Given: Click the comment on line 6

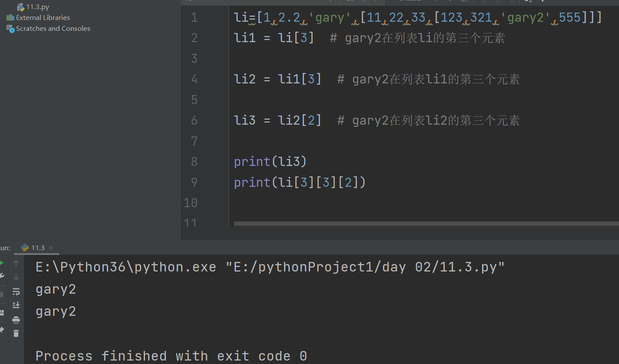Looking at the screenshot, I should point(428,120).
